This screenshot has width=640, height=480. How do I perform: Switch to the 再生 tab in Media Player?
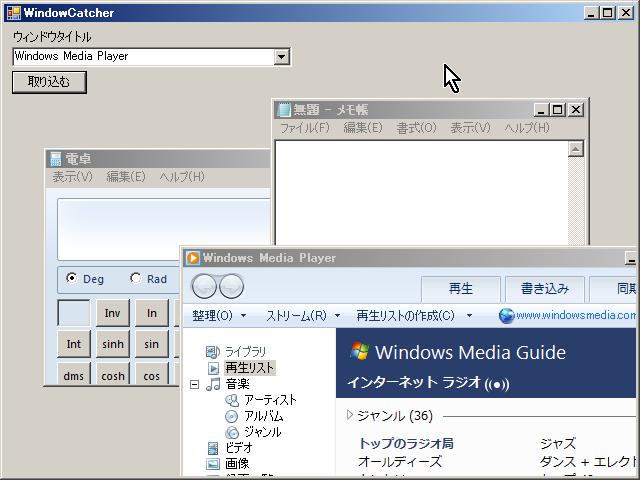[x=461, y=289]
